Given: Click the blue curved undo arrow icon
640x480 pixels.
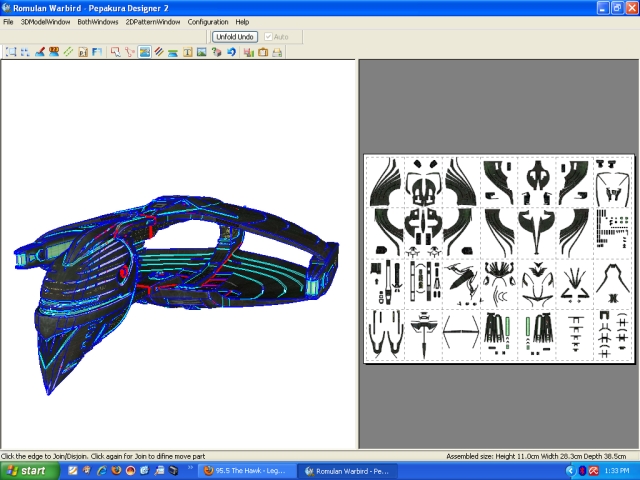Looking at the screenshot, I should pos(231,52).
